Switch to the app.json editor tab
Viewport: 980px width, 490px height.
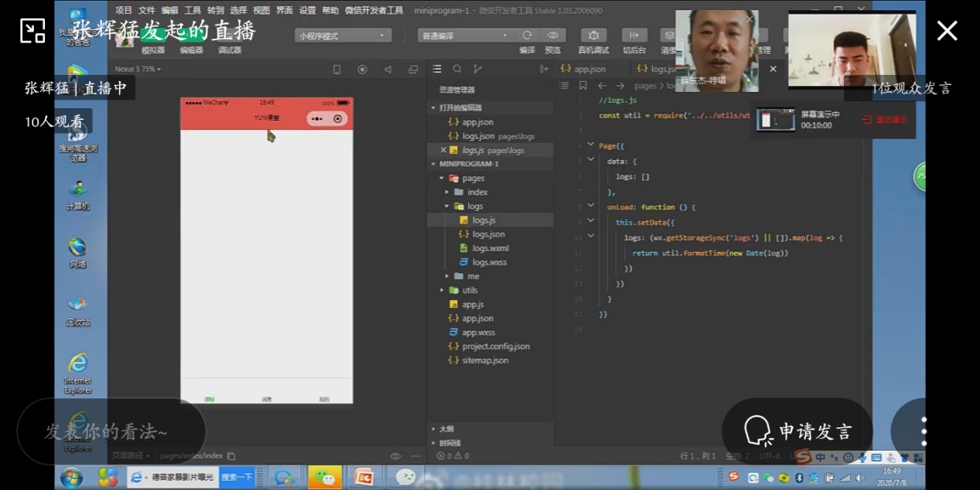[584, 69]
